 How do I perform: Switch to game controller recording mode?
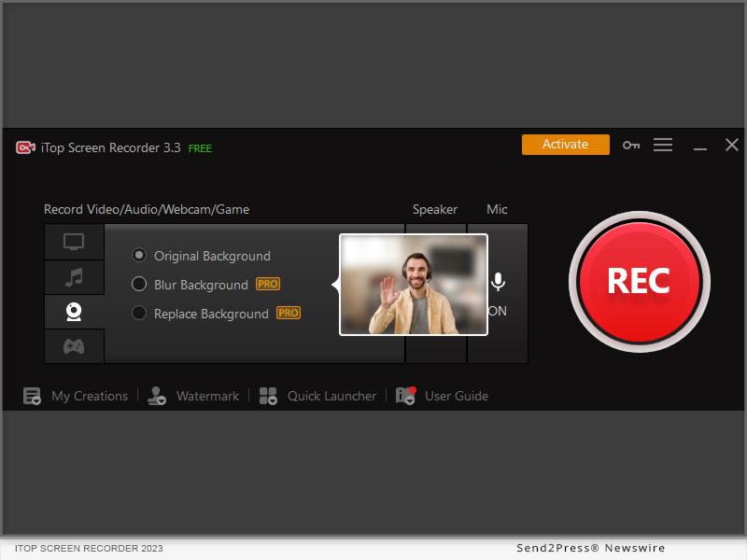(x=74, y=346)
